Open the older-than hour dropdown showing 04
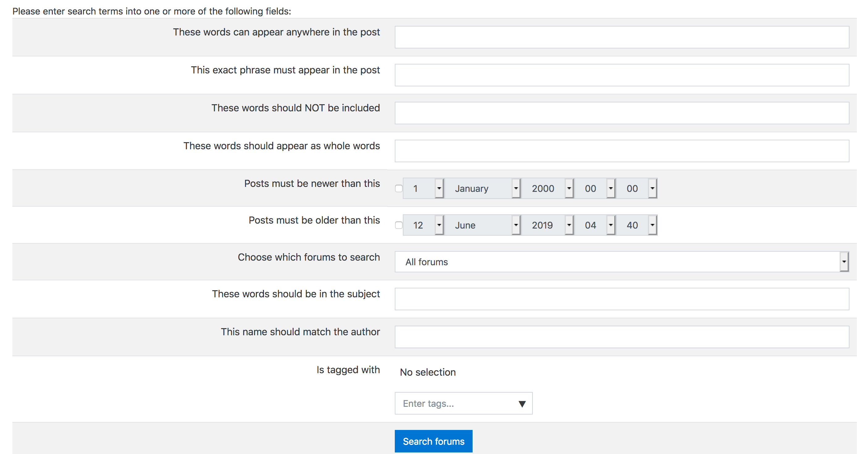This screenshot has width=868, height=454. tap(595, 225)
